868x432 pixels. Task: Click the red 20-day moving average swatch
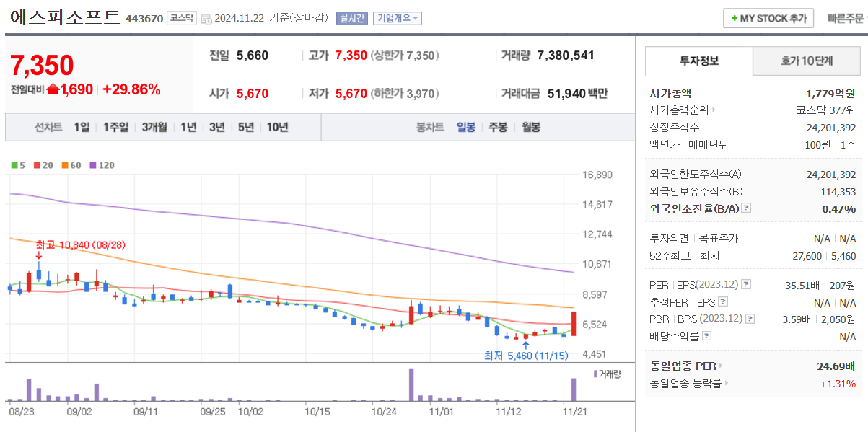[x=36, y=165]
